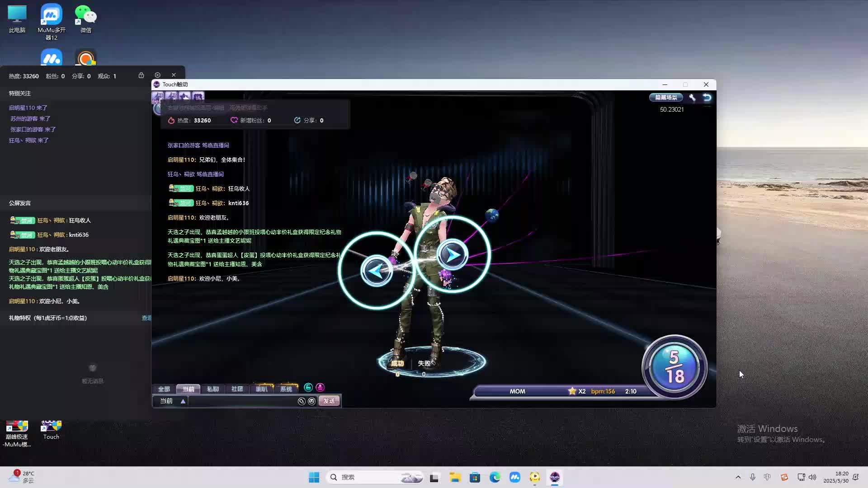Open the volume slider from system tray
The image size is (868, 488).
coord(812,477)
